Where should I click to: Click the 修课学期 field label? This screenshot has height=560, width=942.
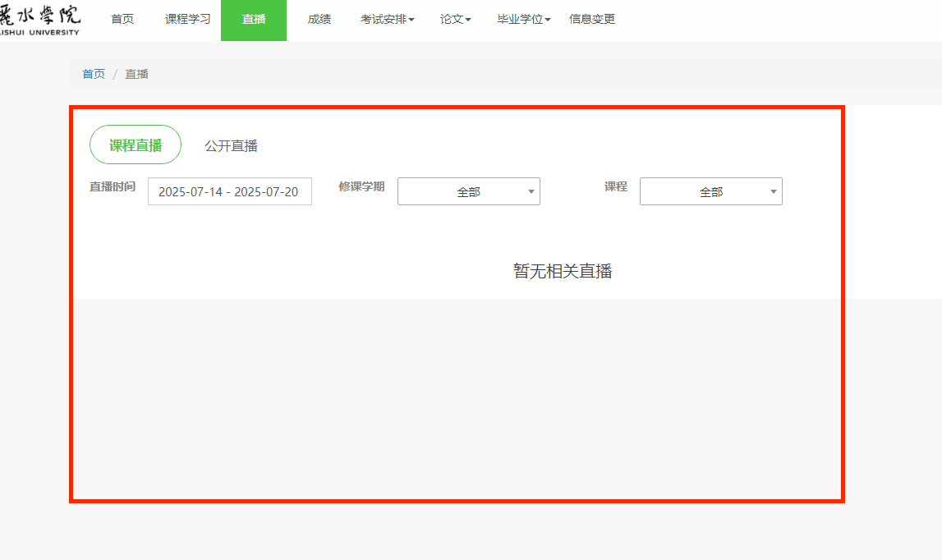click(361, 187)
